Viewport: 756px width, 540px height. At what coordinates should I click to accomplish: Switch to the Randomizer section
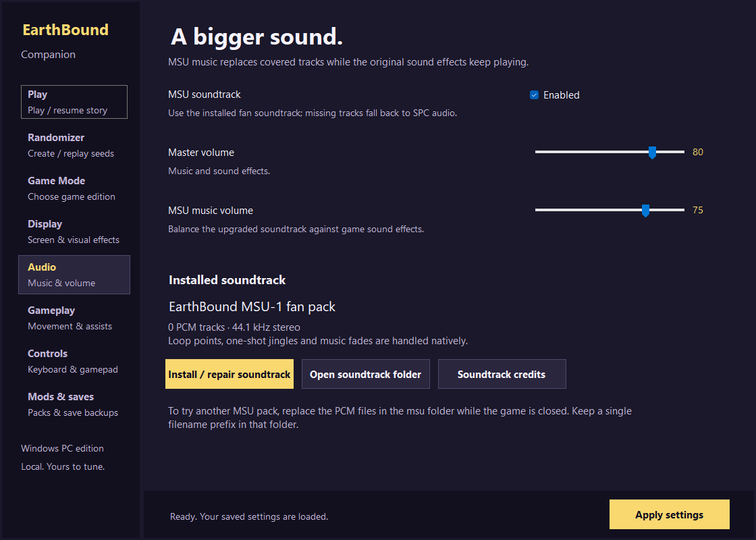point(74,145)
